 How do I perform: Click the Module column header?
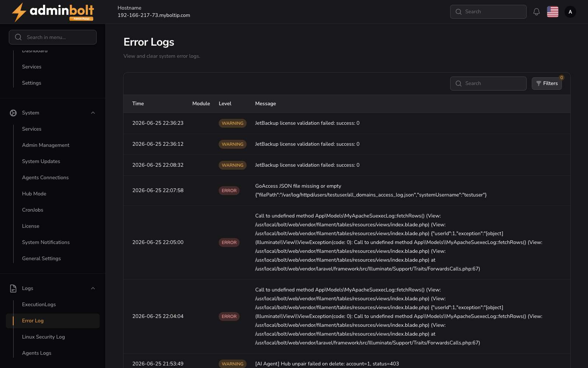coord(201,104)
